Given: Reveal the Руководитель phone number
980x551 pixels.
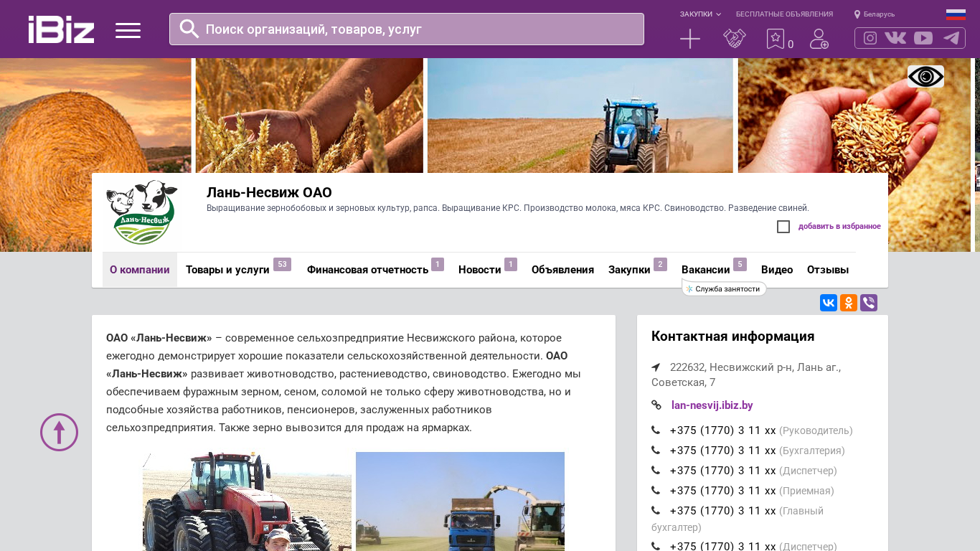Looking at the screenshot, I should 722,430.
